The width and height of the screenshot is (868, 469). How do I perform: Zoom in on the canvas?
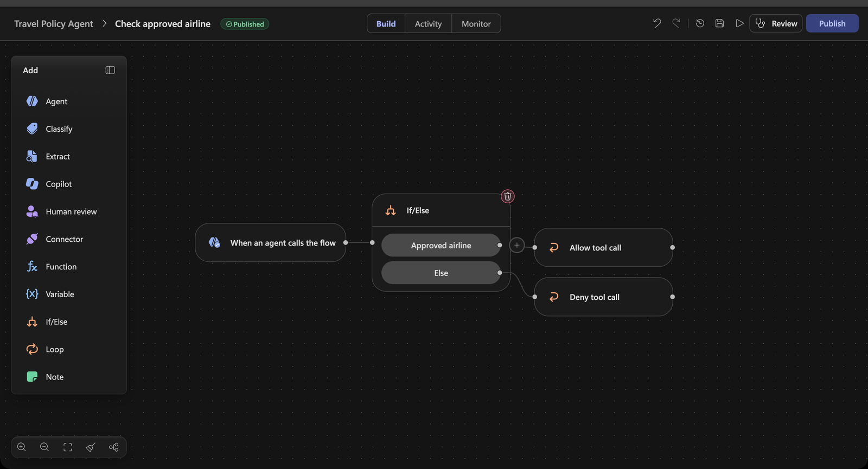point(22,447)
